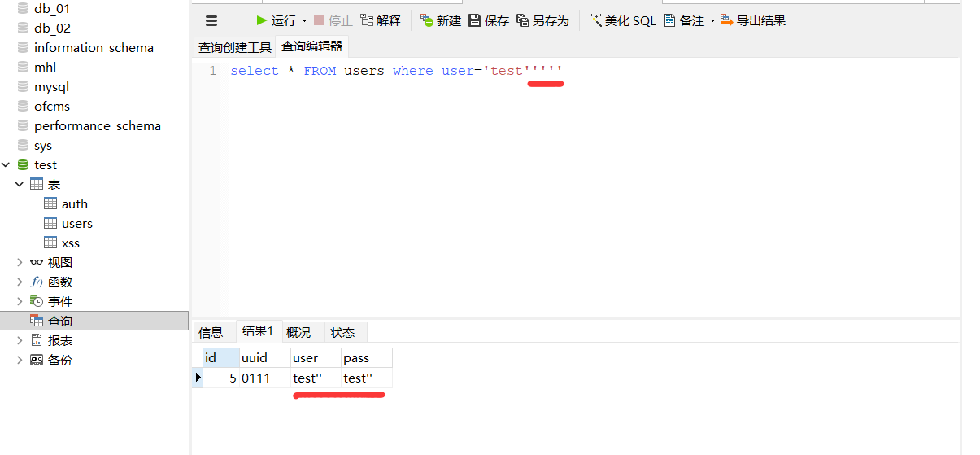
Task: Open the users table
Action: (77, 223)
